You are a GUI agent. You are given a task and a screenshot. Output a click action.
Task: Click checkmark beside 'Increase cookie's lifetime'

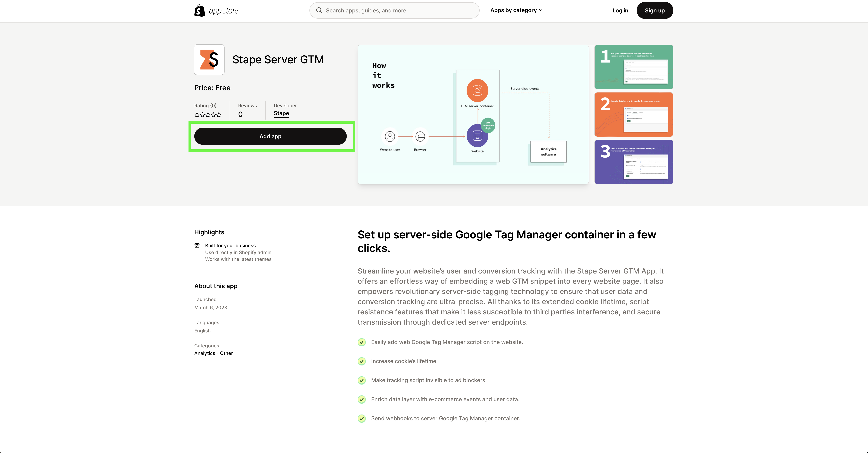click(x=362, y=361)
